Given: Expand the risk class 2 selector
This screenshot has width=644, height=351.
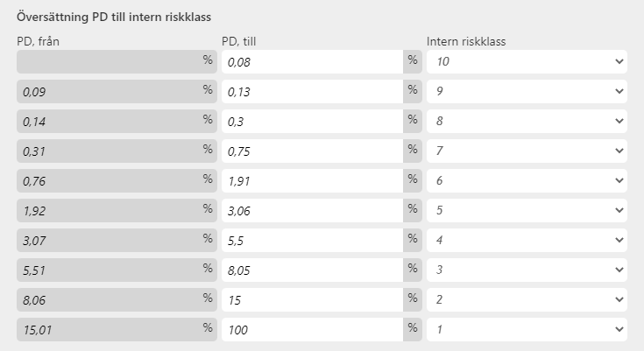Looking at the screenshot, I should tap(527, 299).
